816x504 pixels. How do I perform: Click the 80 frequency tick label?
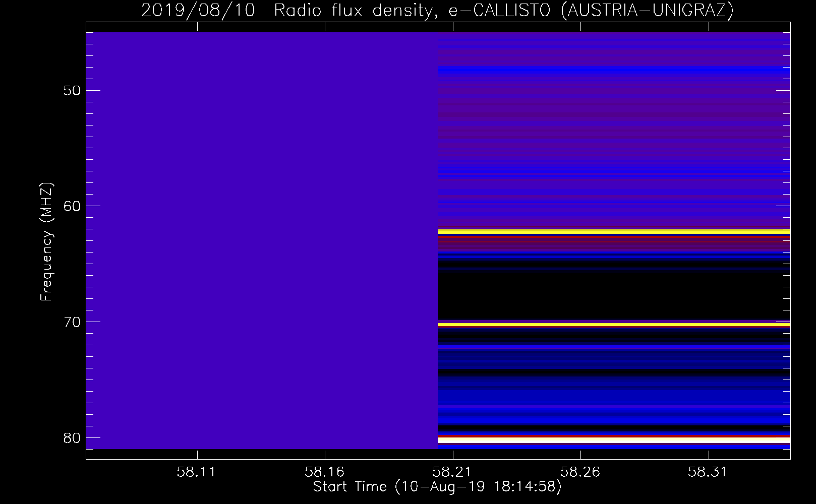[73, 438]
